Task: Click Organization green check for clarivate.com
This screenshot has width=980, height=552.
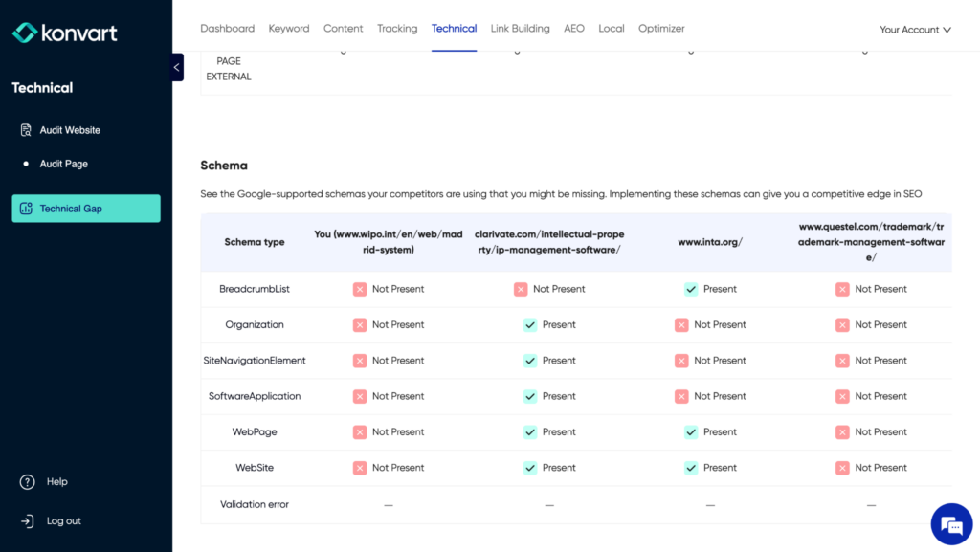Action: 530,324
